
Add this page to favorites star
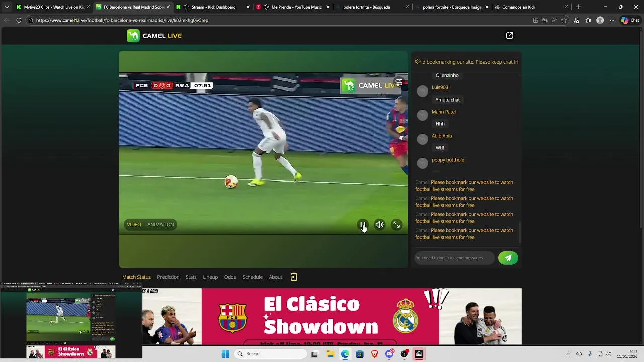coord(564,20)
